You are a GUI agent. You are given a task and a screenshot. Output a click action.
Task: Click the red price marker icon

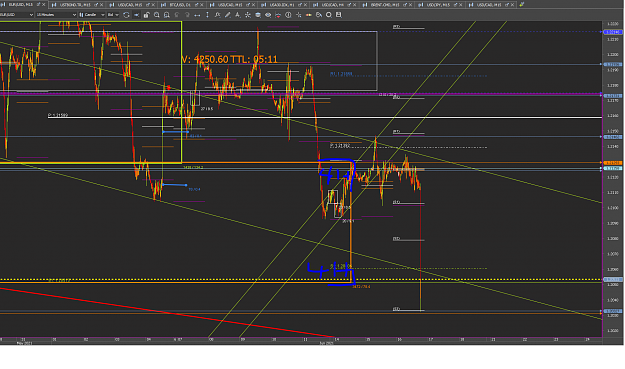(x=278, y=15)
